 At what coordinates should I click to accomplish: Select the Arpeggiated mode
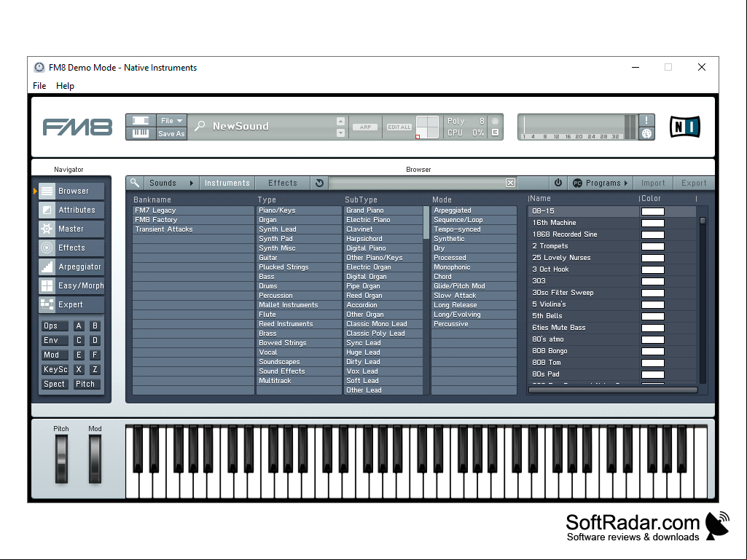pyautogui.click(x=474, y=210)
